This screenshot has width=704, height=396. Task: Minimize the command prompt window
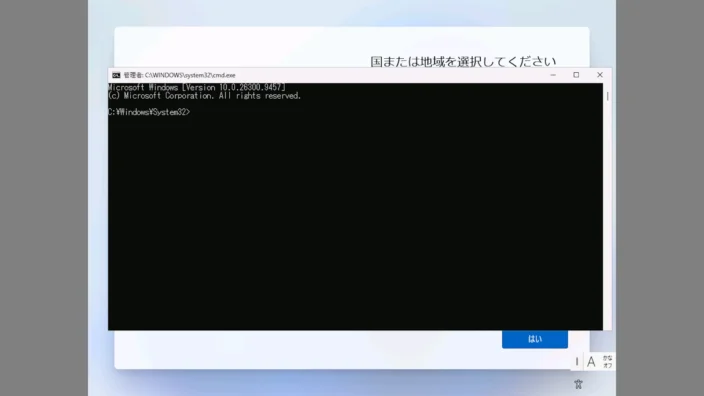coord(553,75)
